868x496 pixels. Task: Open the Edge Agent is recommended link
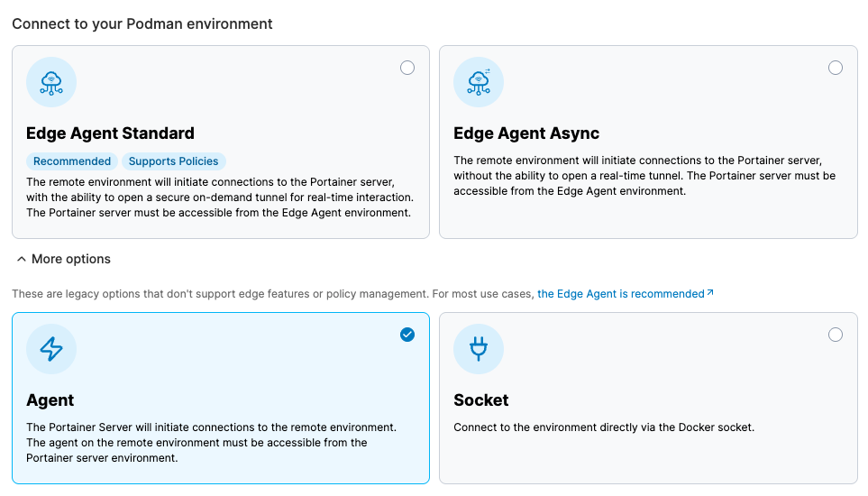(620, 294)
